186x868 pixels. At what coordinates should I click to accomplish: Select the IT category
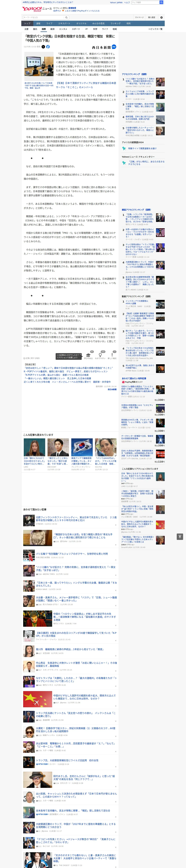pos(86,29)
